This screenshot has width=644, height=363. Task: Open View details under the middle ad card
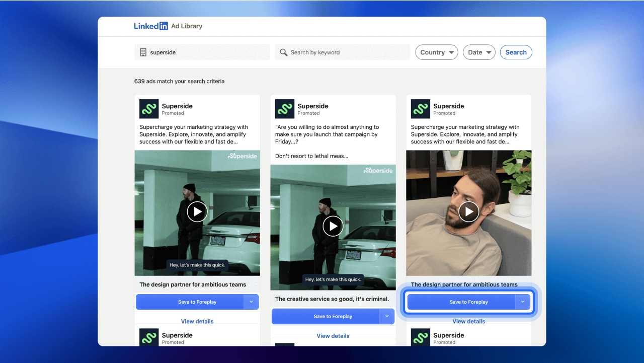click(333, 335)
